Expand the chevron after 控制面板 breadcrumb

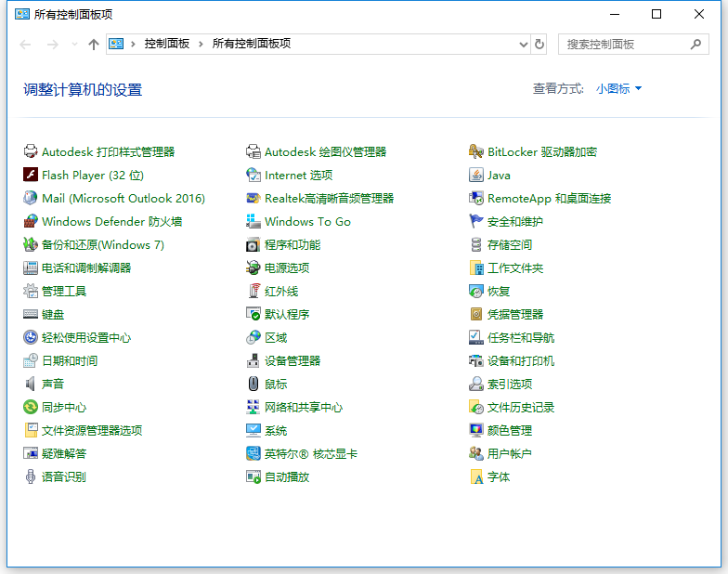pos(201,45)
